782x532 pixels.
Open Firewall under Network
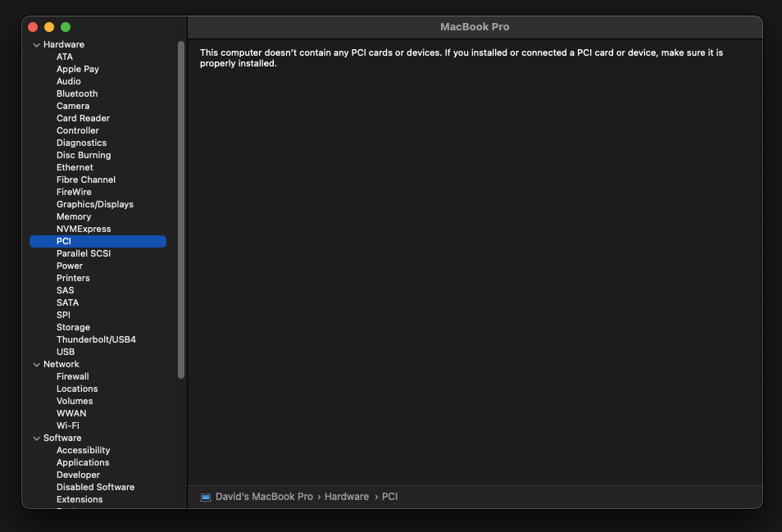pyautogui.click(x=72, y=376)
